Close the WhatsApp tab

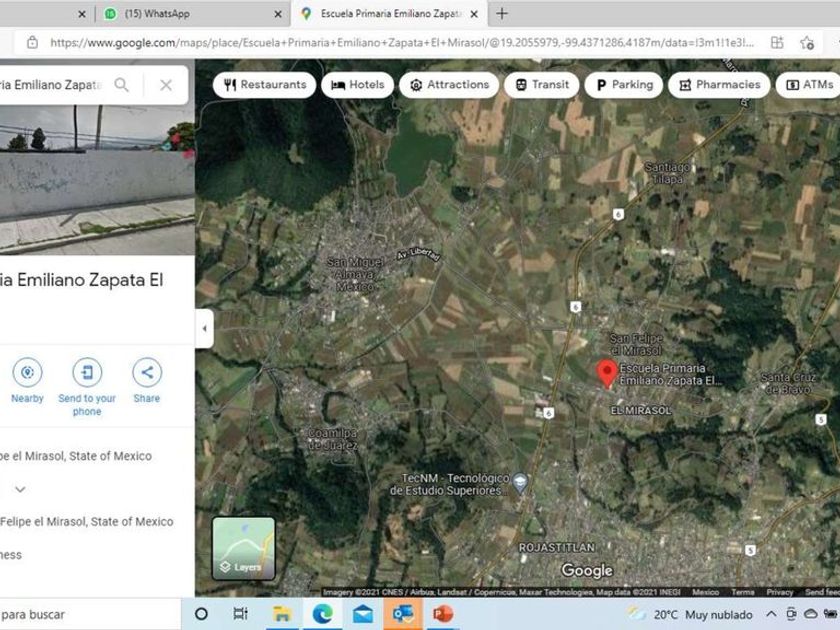pos(278,14)
